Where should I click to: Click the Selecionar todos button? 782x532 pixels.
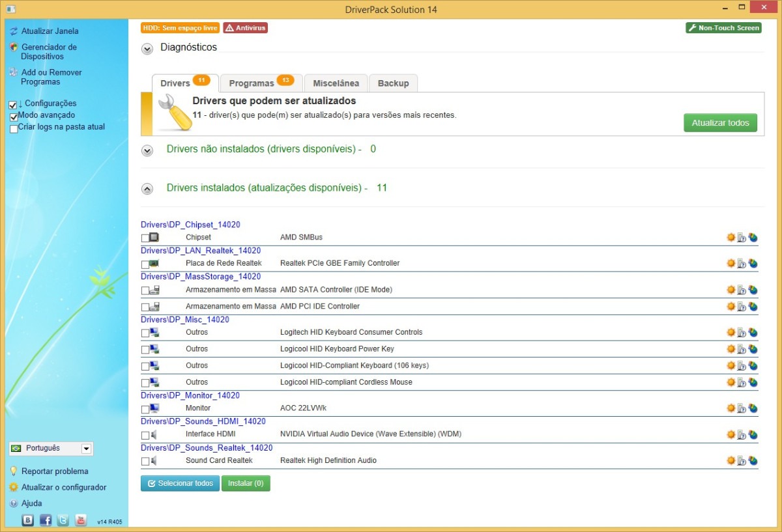[180, 483]
